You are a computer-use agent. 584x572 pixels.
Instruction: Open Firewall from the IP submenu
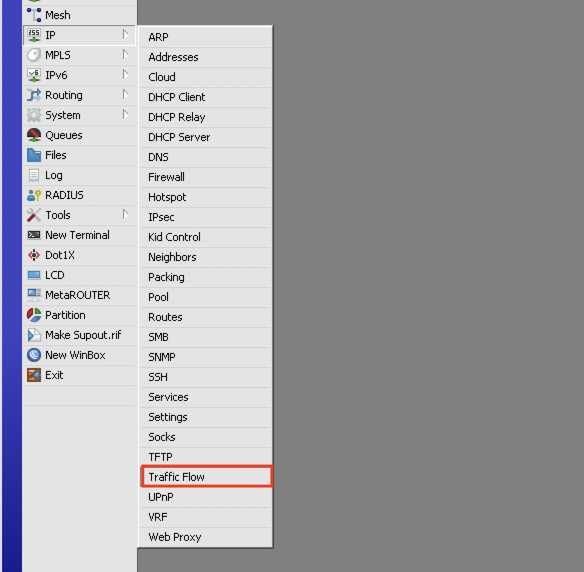pos(206,177)
